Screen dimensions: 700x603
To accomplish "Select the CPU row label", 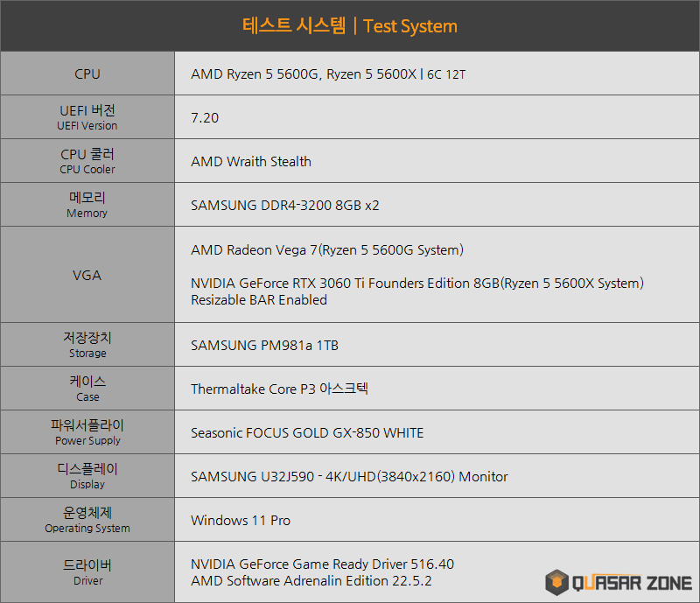I will (x=87, y=74).
